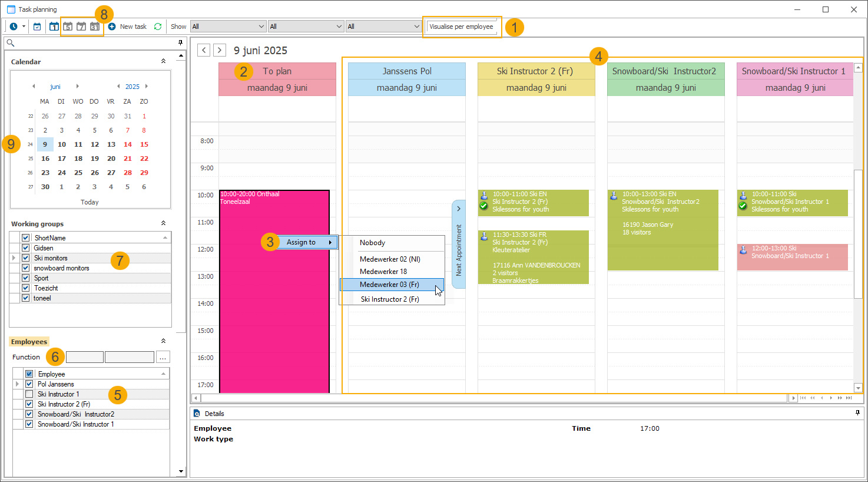Choose Medewerker 03 (Fr) from the submenu

coord(389,285)
